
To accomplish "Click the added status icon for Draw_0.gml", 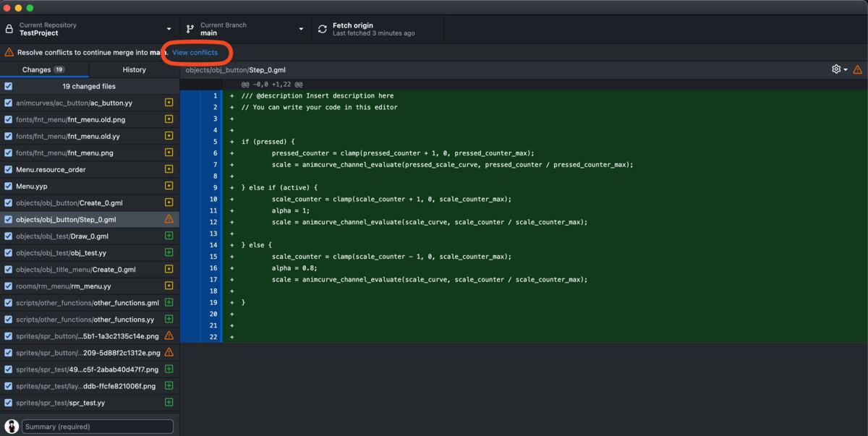I will coord(169,236).
